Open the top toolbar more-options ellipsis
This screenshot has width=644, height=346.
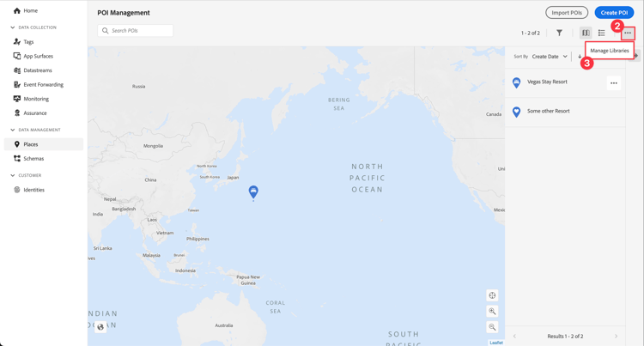tap(628, 33)
